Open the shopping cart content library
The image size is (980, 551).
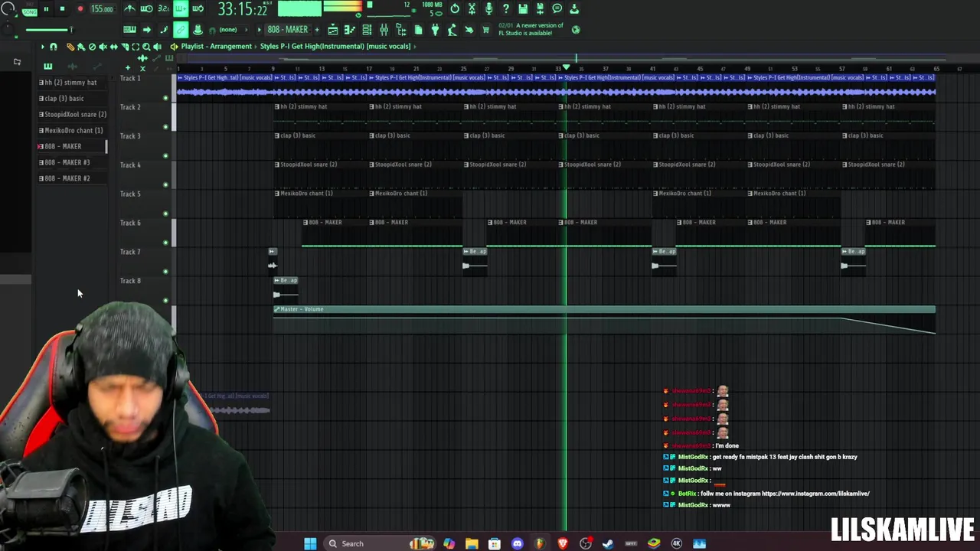pos(485,30)
